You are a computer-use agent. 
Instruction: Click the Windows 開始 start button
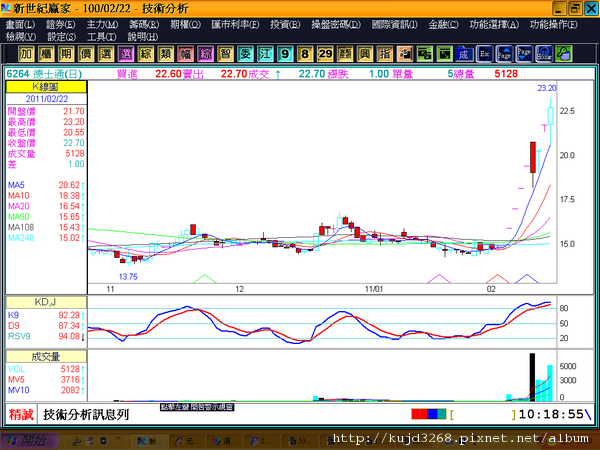point(29,441)
